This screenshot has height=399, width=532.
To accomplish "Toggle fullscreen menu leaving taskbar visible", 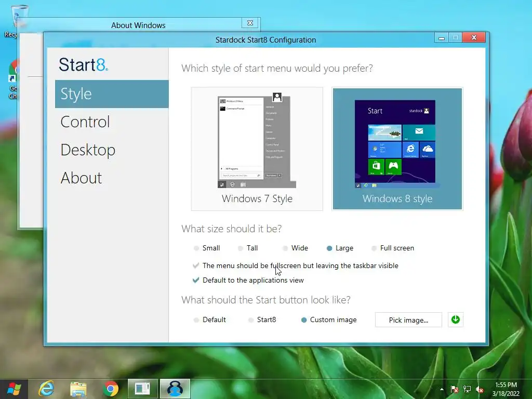I will tap(296, 265).
